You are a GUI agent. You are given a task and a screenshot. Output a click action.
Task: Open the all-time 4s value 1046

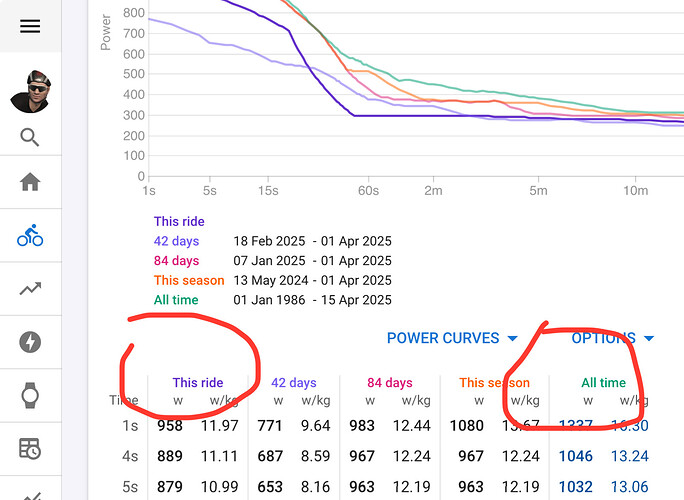(x=576, y=456)
